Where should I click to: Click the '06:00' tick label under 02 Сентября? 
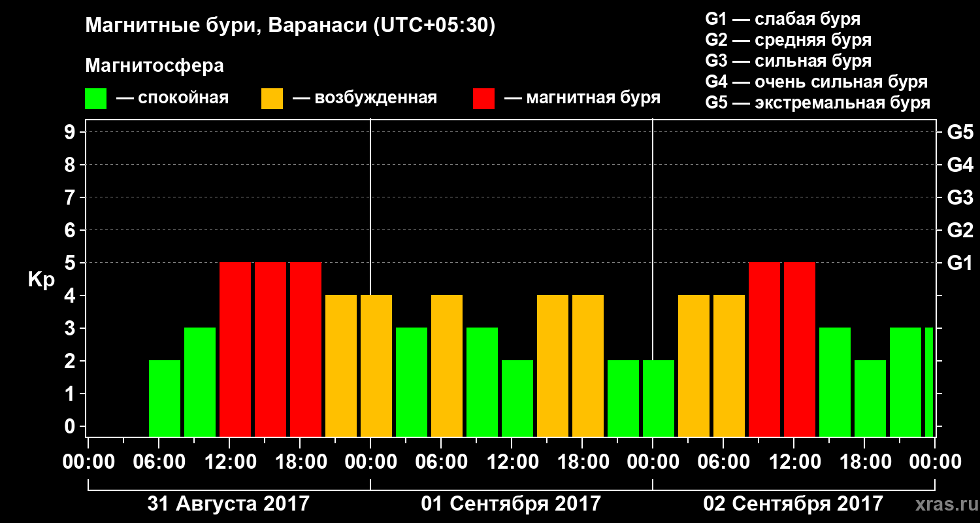click(x=723, y=462)
